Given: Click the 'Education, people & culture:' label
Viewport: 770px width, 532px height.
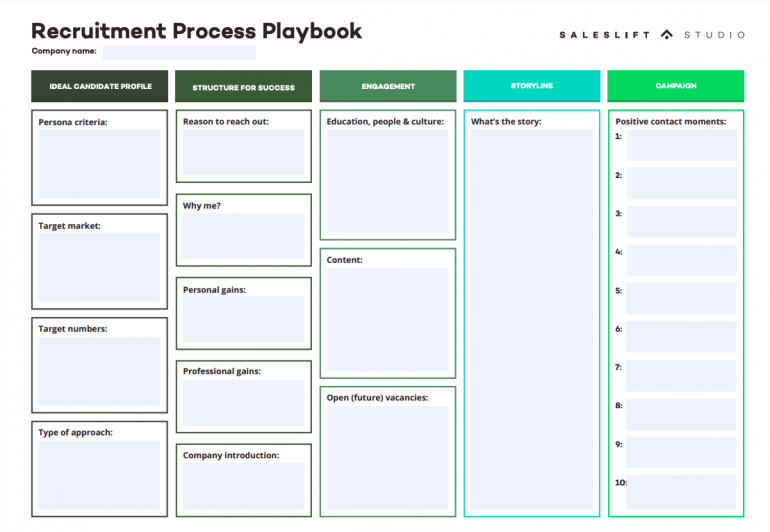Looking at the screenshot, I should 385,122.
